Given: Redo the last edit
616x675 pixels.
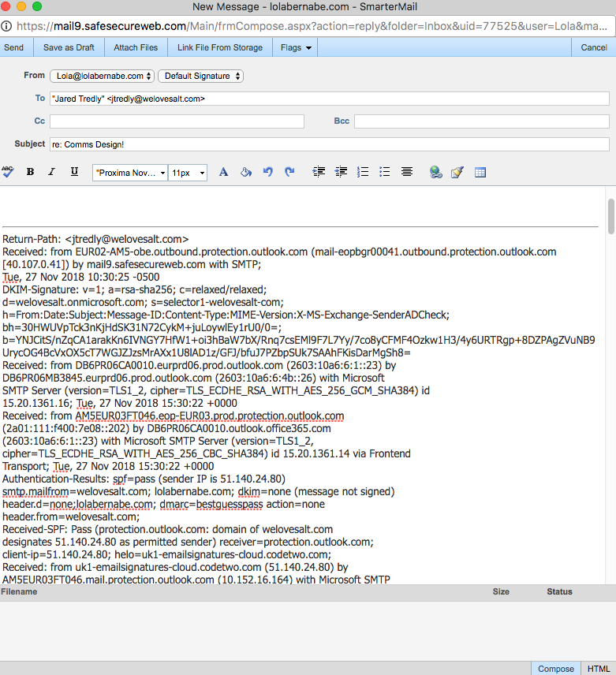Looking at the screenshot, I should [x=289, y=172].
